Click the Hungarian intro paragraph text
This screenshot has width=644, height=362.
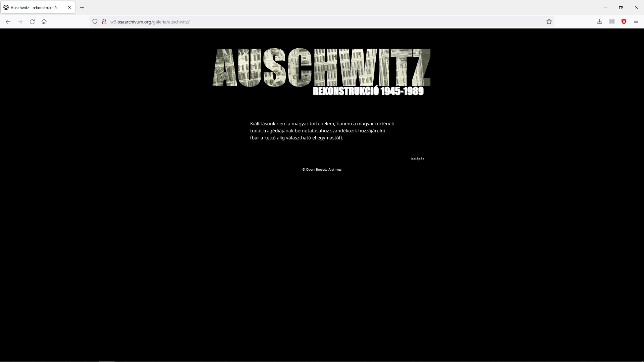pos(322,131)
